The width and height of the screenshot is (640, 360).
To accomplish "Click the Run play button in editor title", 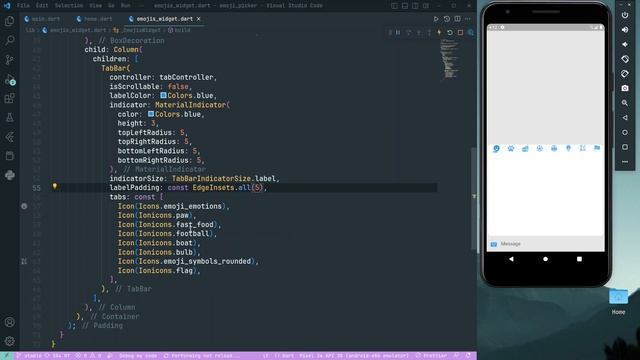I will pyautogui.click(x=436, y=19).
